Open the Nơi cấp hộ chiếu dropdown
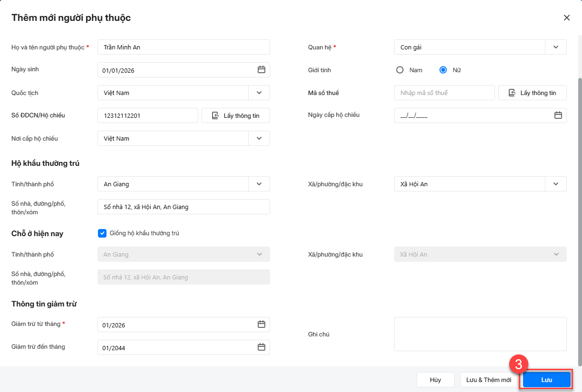This screenshot has height=392, width=582. coord(259,138)
